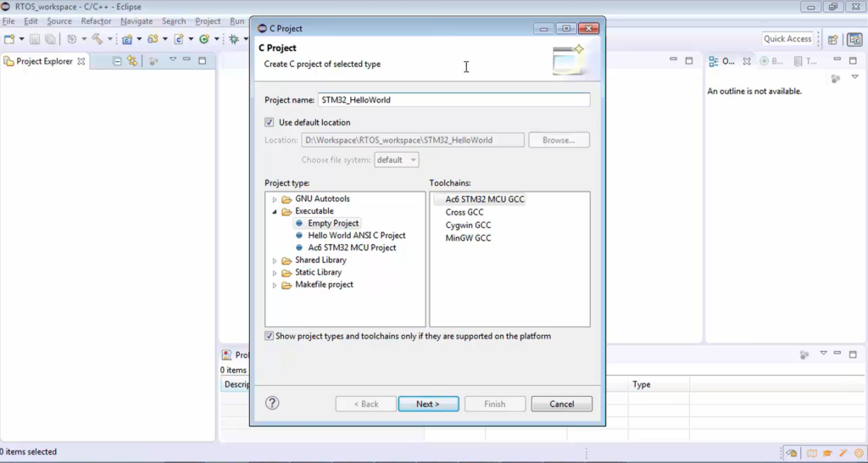Click the Build hammer icon
868x463 pixels.
97,39
